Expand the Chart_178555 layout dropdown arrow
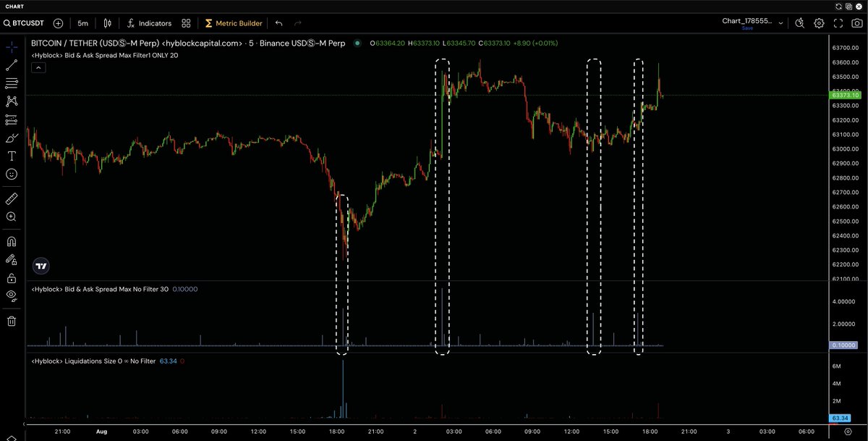Image resolution: width=868 pixels, height=441 pixels. [x=780, y=23]
